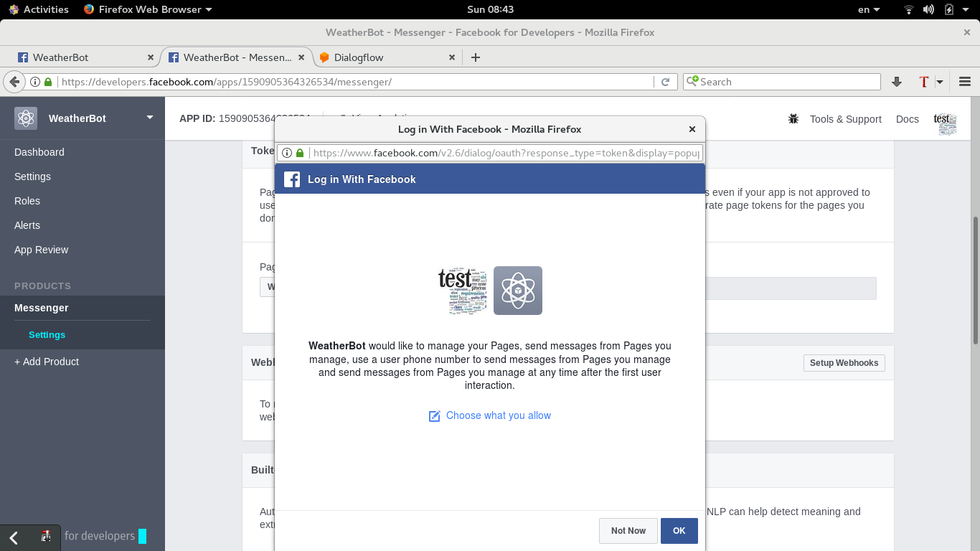Viewport: 980px width, 551px height.
Task: Select Messenger product in sidebar
Action: click(42, 308)
